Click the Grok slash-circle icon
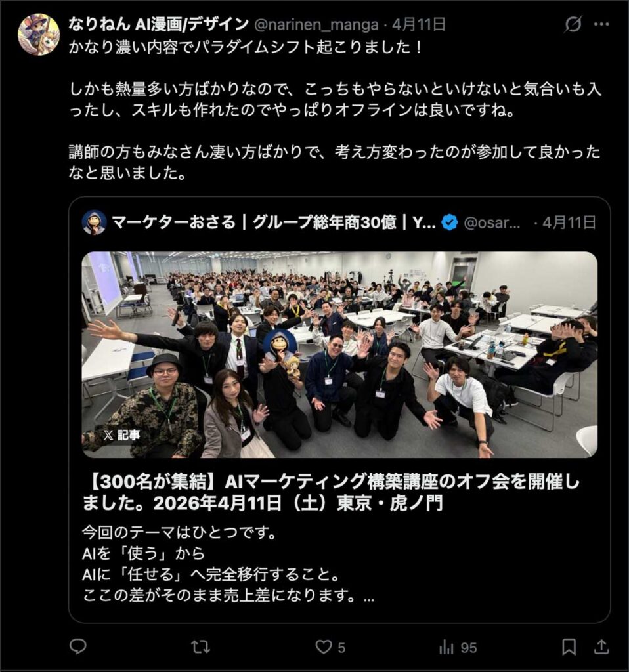629x672 pixels. point(573,24)
